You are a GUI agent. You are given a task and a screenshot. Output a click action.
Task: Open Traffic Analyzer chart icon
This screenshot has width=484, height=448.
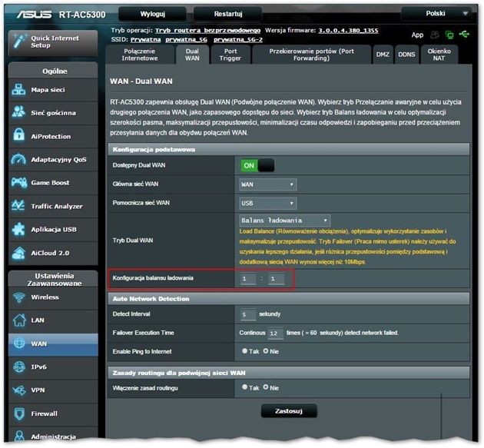point(18,206)
